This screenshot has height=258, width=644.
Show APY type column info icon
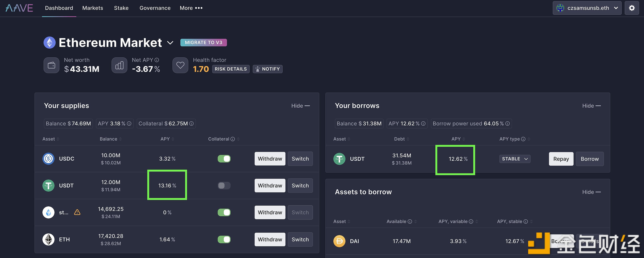click(x=523, y=139)
